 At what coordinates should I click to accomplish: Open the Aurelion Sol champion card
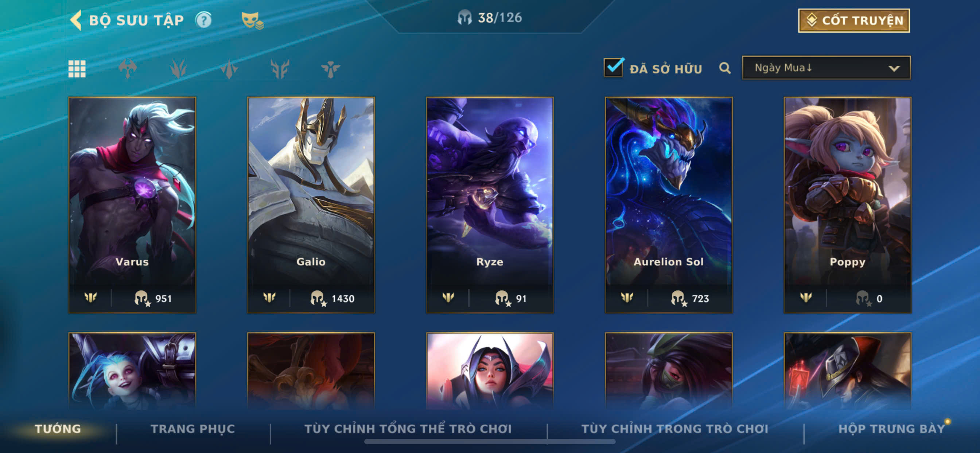[668, 205]
